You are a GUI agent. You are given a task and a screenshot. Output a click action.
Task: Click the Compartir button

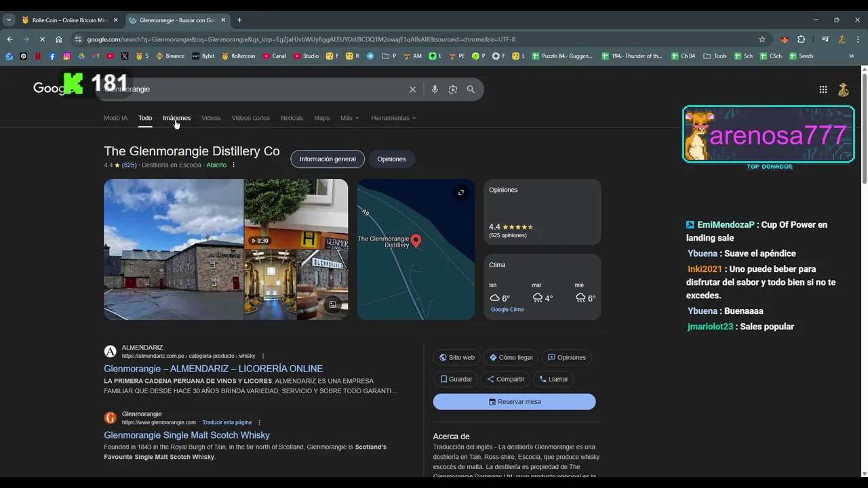click(x=505, y=379)
